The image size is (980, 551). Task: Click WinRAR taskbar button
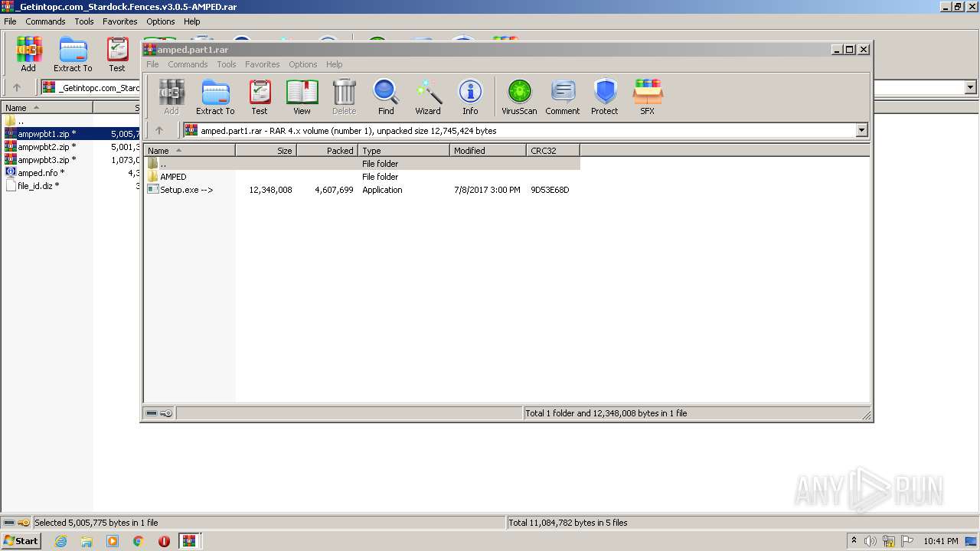click(189, 541)
